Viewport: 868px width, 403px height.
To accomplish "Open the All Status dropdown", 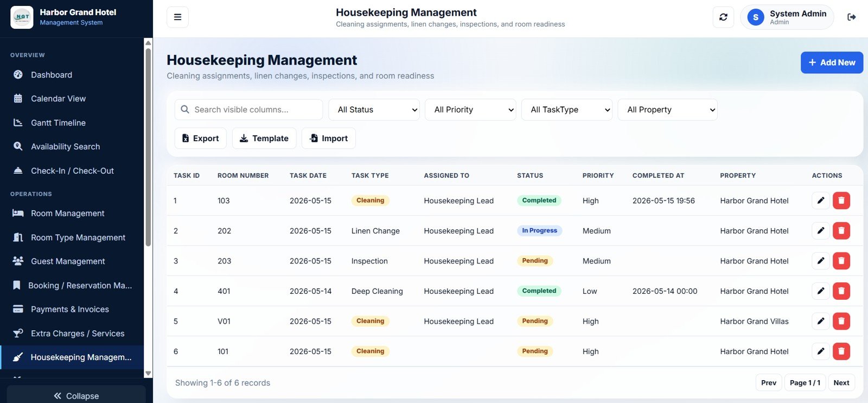I will tap(374, 109).
